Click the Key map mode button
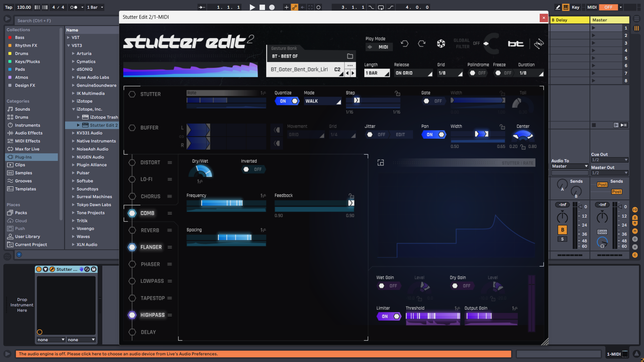The height and width of the screenshot is (362, 644). pos(576,7)
